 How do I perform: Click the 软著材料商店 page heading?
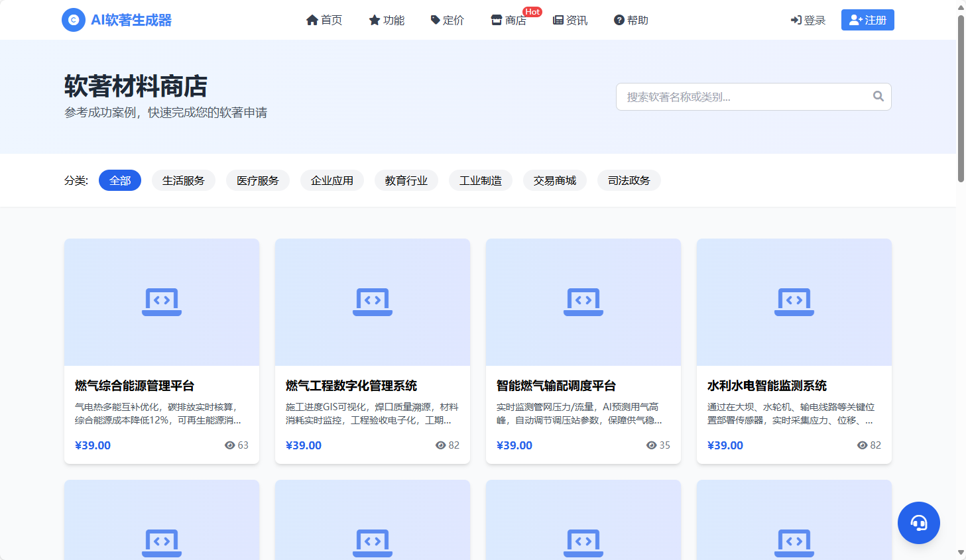click(136, 86)
